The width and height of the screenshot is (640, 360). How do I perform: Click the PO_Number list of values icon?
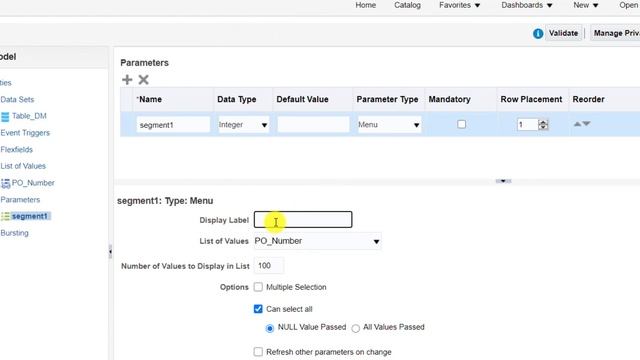coord(5,184)
